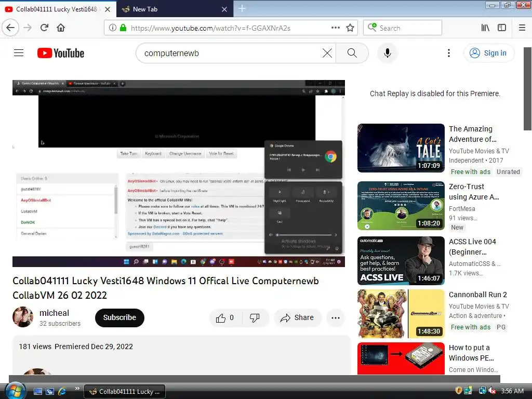This screenshot has height=399, width=532.
Task: Play the Collab041111 video in the player
Action: point(179,174)
